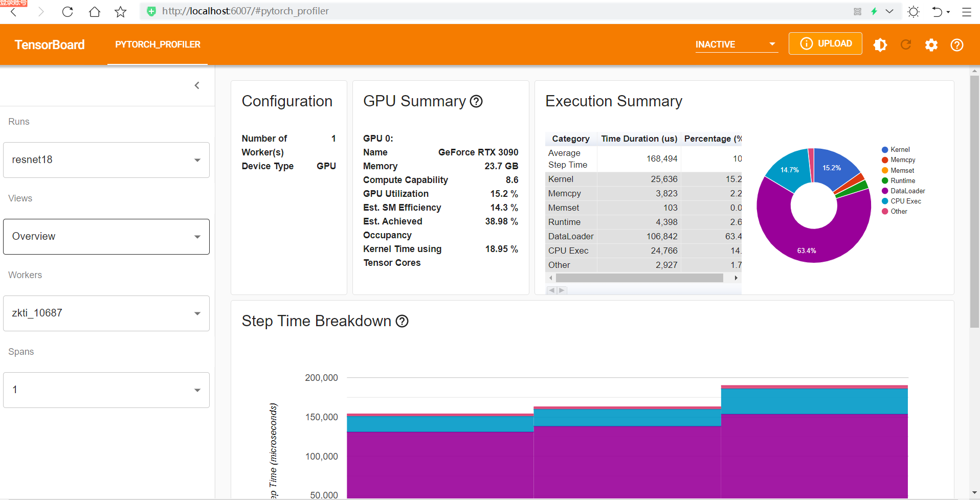
Task: Sort table by Category column header
Action: tap(571, 139)
